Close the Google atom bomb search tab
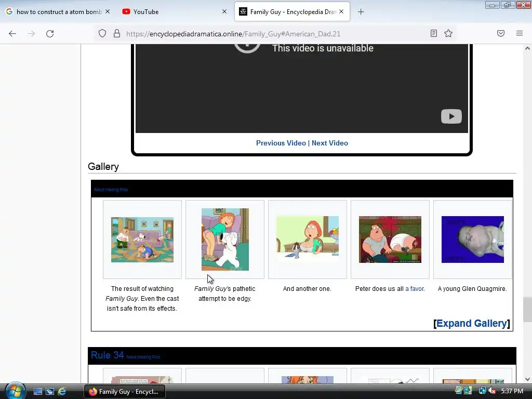The height and width of the screenshot is (399, 532). pyautogui.click(x=108, y=11)
